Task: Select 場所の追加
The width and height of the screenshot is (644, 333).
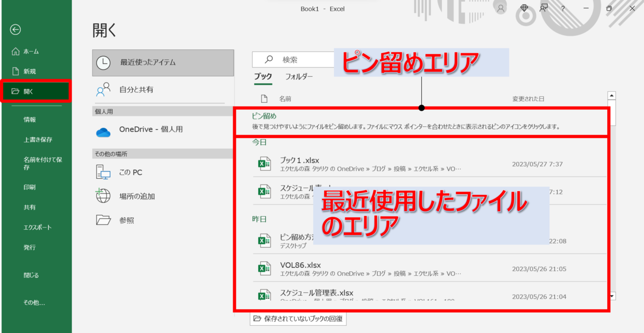Action: point(163,196)
